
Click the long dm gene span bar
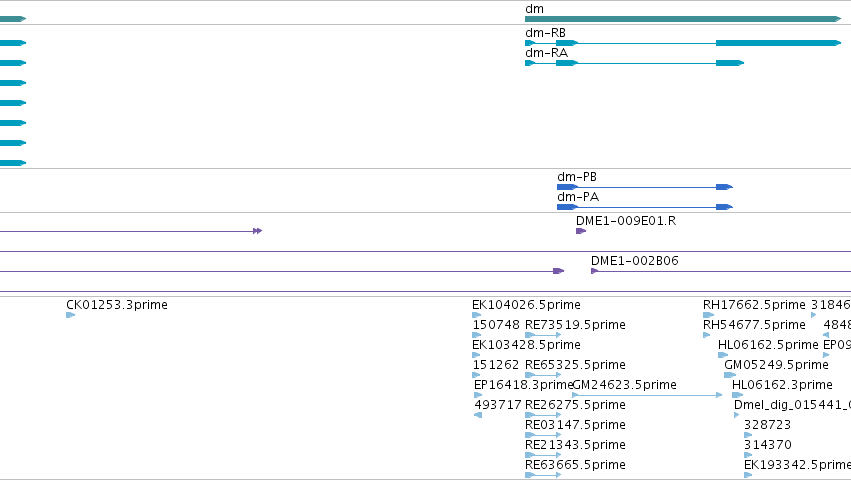click(x=683, y=19)
